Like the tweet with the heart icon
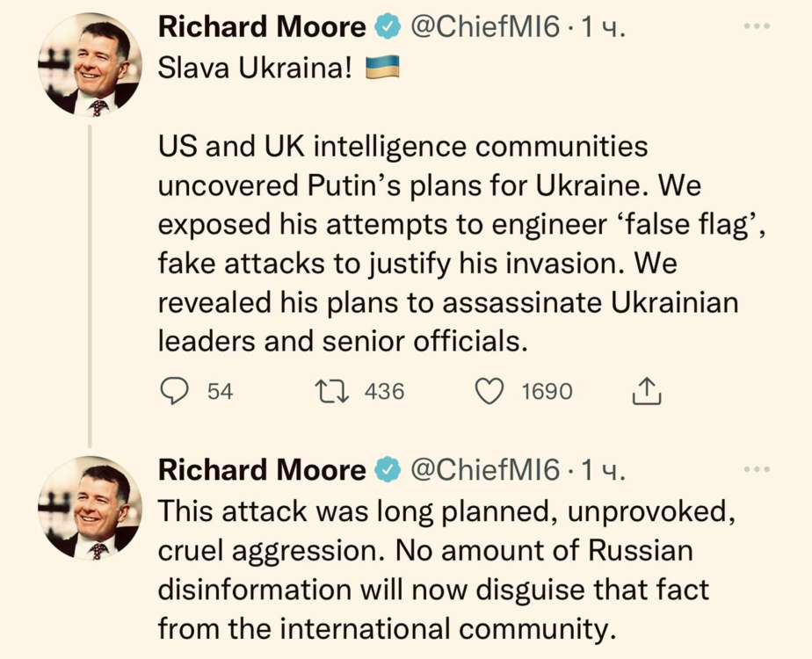 489,391
